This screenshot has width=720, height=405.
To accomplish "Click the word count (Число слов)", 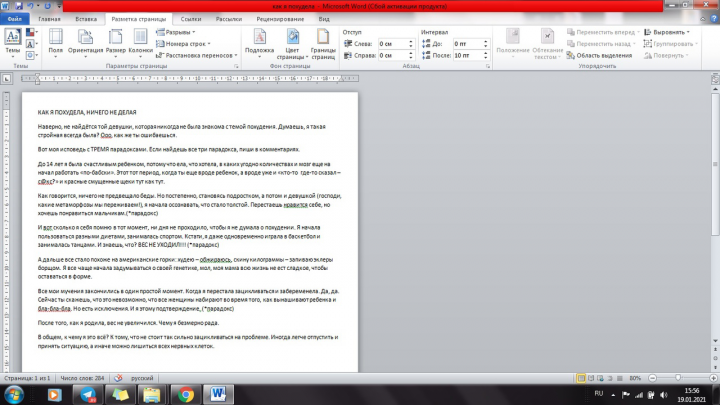I will pos(82,378).
